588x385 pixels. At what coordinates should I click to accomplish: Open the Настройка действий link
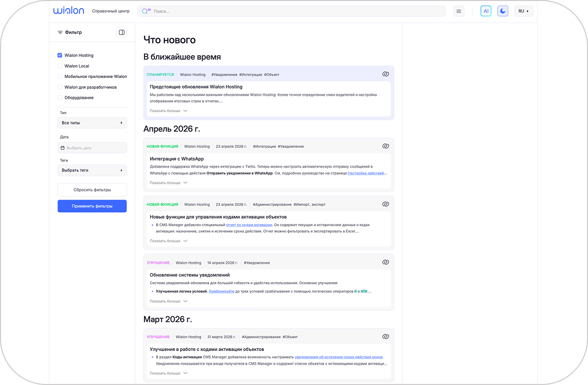pos(366,173)
